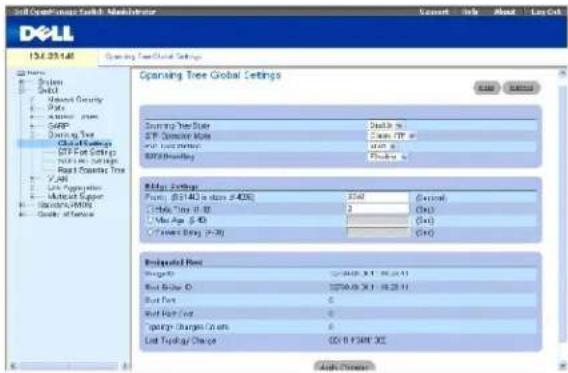This screenshot has width=568, height=373.
Task: Click the Designated Root section heading
Action: 173,262
